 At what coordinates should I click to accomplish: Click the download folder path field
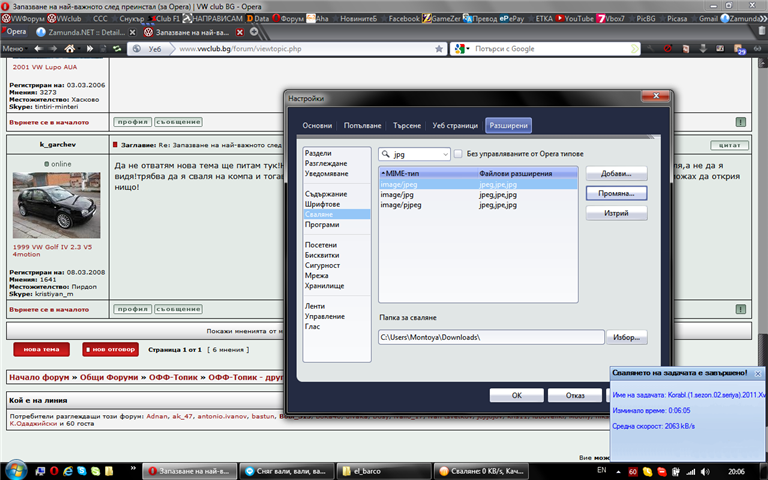[x=491, y=338]
